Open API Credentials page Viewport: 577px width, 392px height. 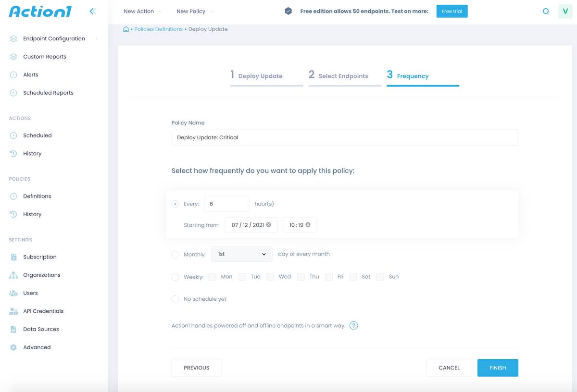(43, 311)
